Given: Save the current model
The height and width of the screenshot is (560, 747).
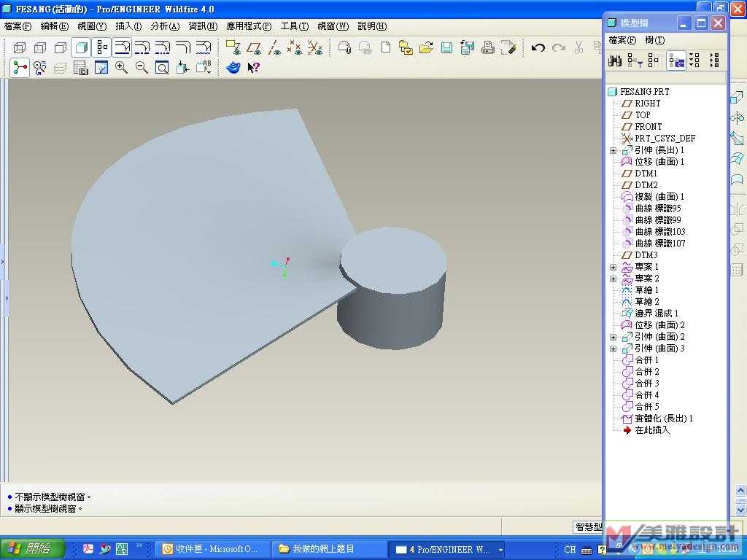Looking at the screenshot, I should [446, 47].
